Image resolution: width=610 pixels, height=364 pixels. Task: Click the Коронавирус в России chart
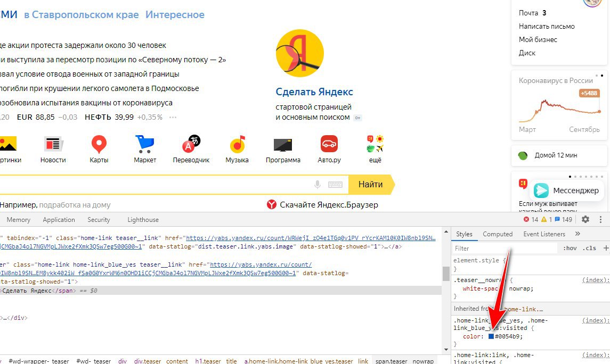(559, 110)
